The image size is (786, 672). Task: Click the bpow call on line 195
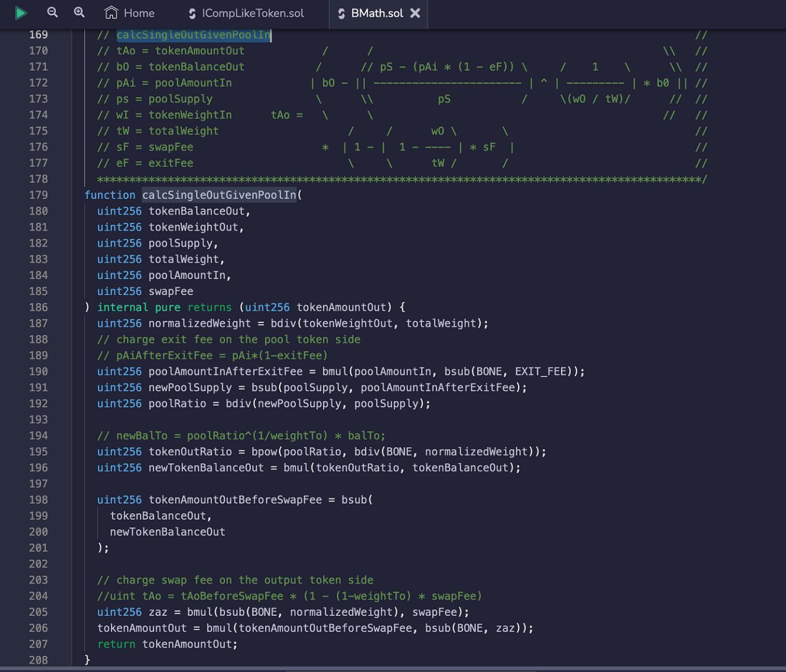264,452
